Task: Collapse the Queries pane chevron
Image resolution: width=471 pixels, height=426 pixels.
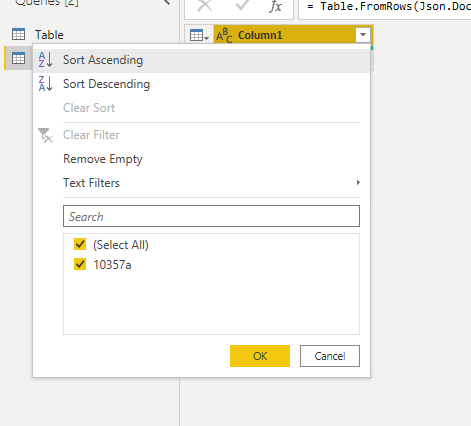Action: coord(167,2)
